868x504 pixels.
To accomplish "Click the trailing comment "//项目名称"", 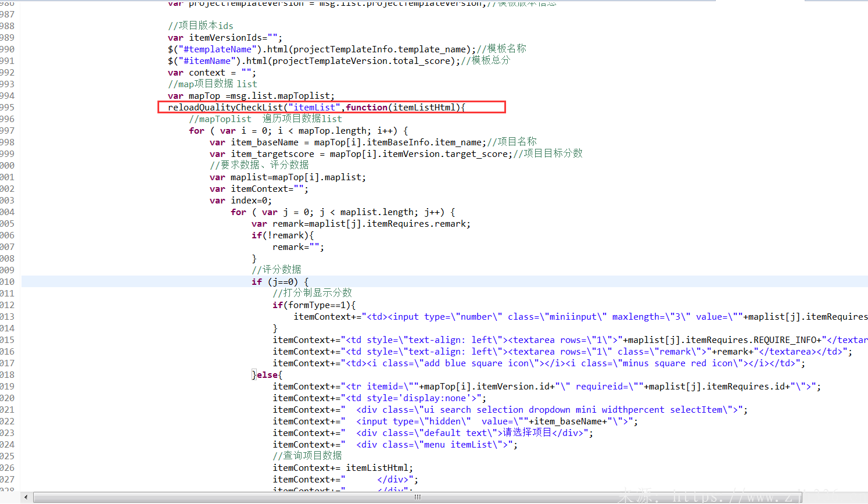I will pos(512,142).
